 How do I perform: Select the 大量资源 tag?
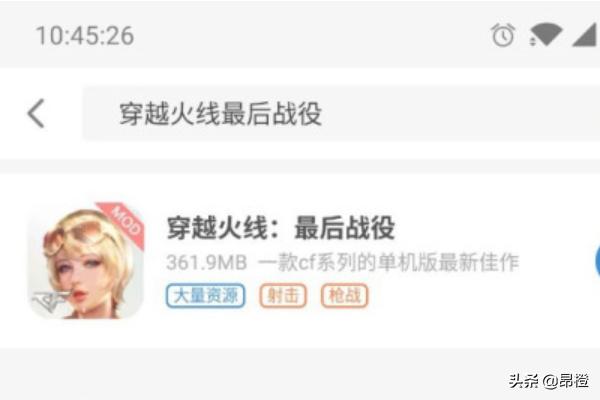205,296
